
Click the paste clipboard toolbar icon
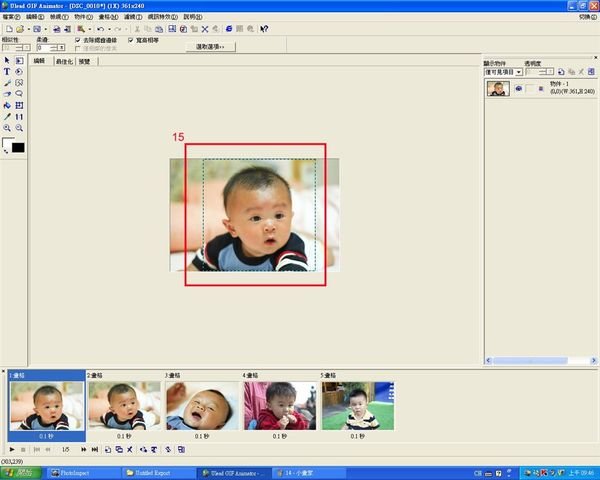tap(159, 29)
